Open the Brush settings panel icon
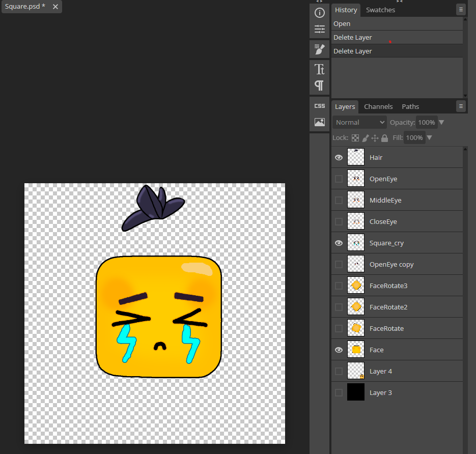This screenshot has height=454, width=476. [x=319, y=49]
